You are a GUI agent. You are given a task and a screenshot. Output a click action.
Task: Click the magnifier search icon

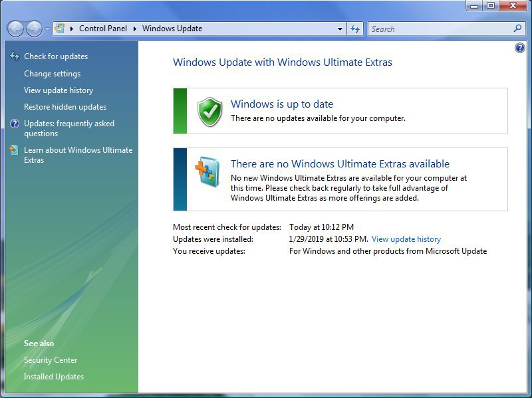pyautogui.click(x=518, y=29)
